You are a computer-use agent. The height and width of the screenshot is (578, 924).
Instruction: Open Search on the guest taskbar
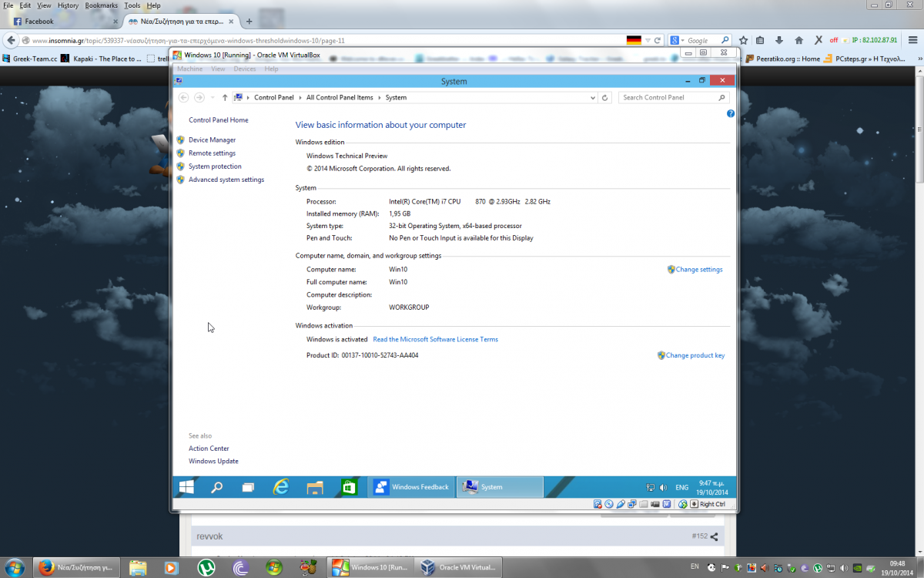click(217, 487)
